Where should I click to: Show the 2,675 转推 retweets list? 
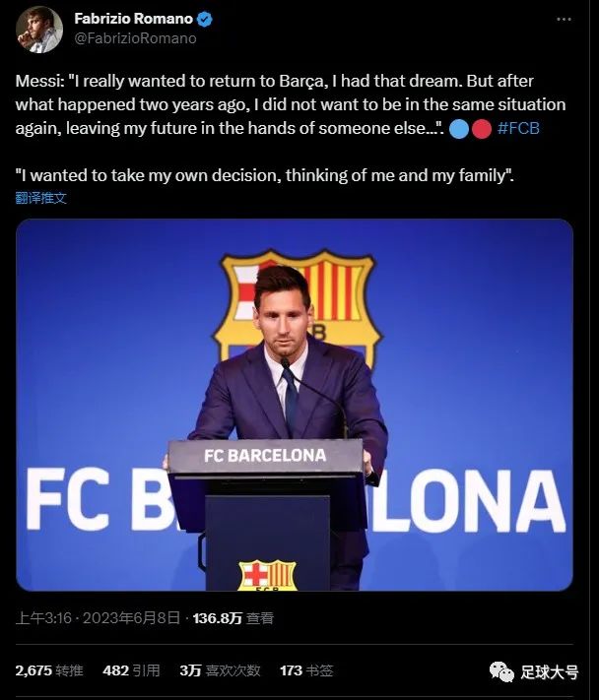(x=49, y=670)
